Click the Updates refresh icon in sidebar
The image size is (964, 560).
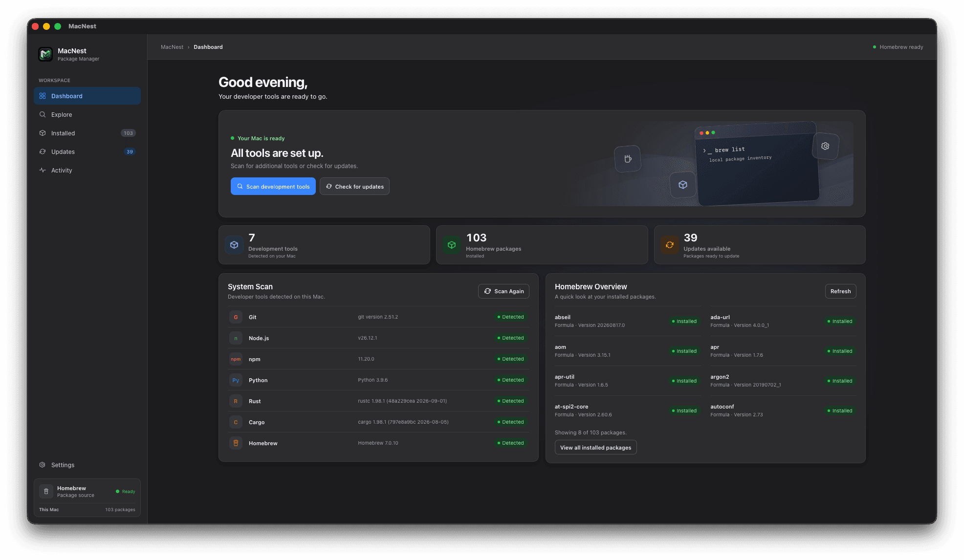[43, 151]
